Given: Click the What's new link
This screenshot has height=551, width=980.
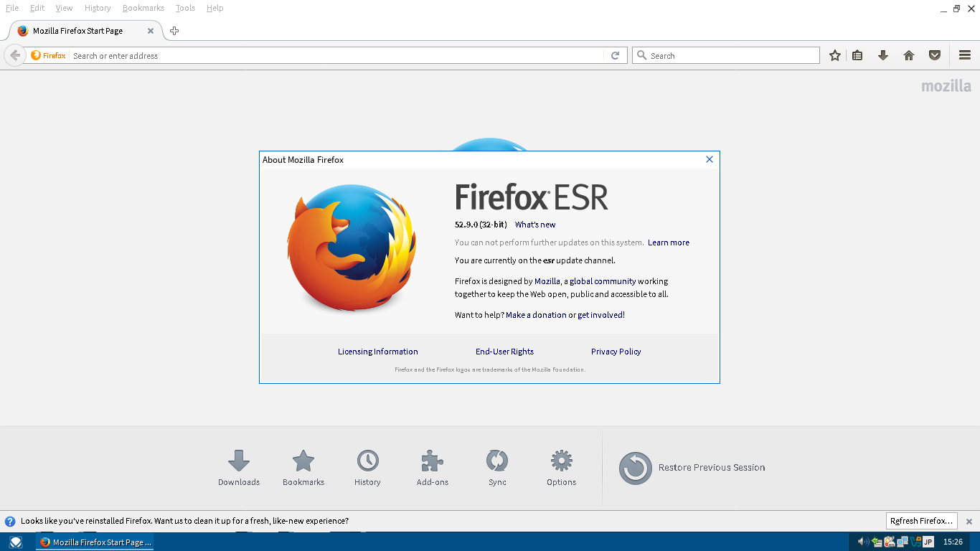Looking at the screenshot, I should coord(535,225).
